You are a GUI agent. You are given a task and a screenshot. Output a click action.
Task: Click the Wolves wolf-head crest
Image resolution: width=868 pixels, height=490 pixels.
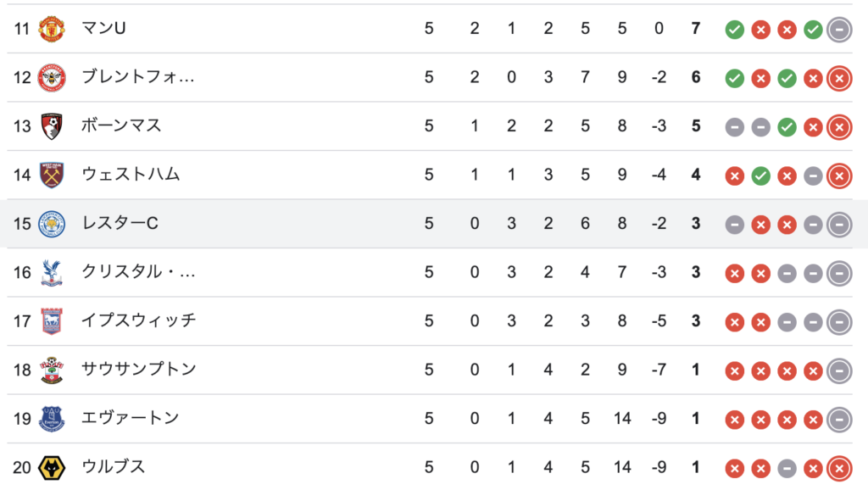(52, 468)
